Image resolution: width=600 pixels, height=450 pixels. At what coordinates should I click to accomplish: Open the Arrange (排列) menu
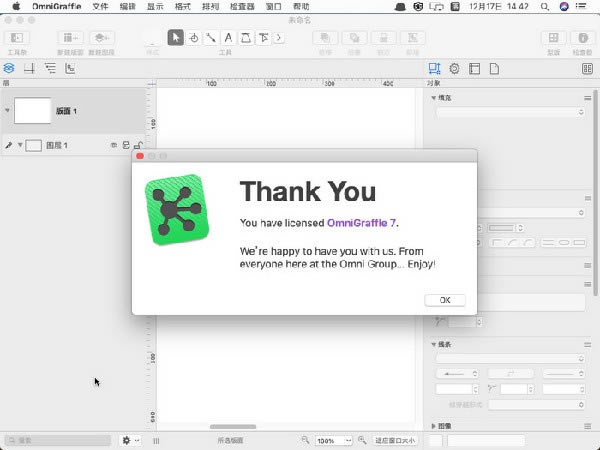coord(210,6)
